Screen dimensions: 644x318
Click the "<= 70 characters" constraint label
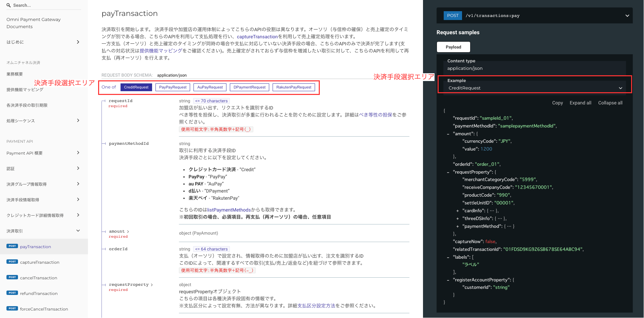pyautogui.click(x=211, y=101)
